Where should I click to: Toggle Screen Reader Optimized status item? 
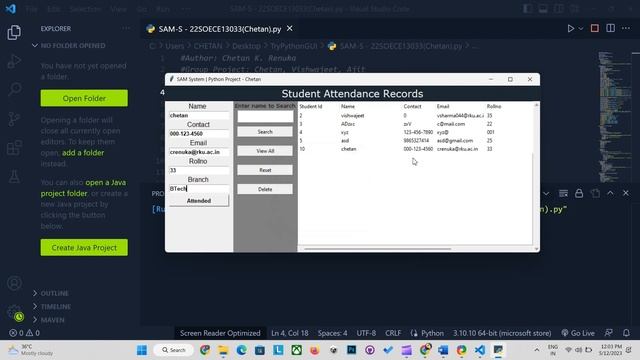(x=220, y=333)
